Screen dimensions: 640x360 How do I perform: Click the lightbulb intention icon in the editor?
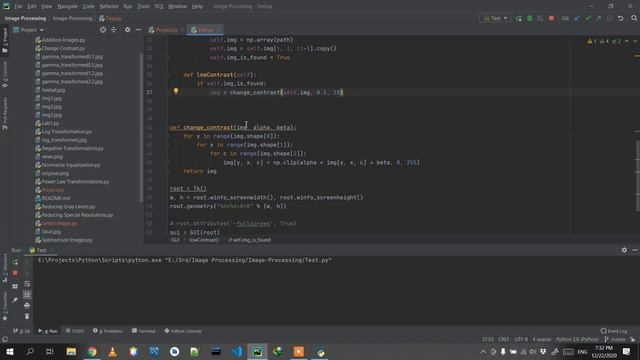point(176,91)
